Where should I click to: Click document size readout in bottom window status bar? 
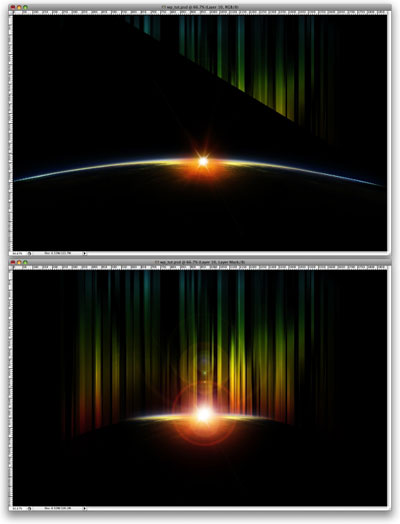57,508
